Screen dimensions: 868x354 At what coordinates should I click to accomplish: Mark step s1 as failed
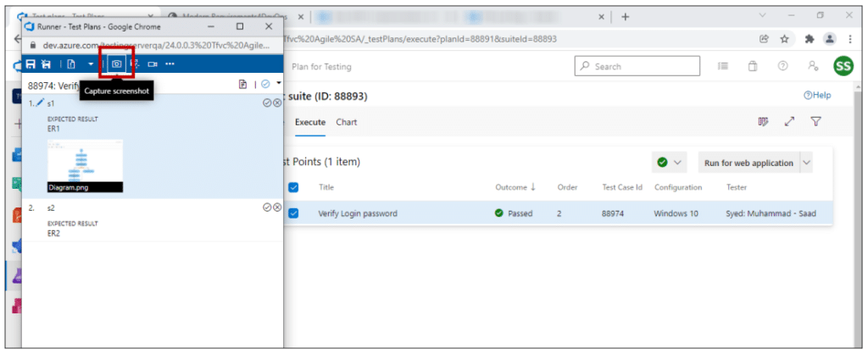(x=277, y=102)
